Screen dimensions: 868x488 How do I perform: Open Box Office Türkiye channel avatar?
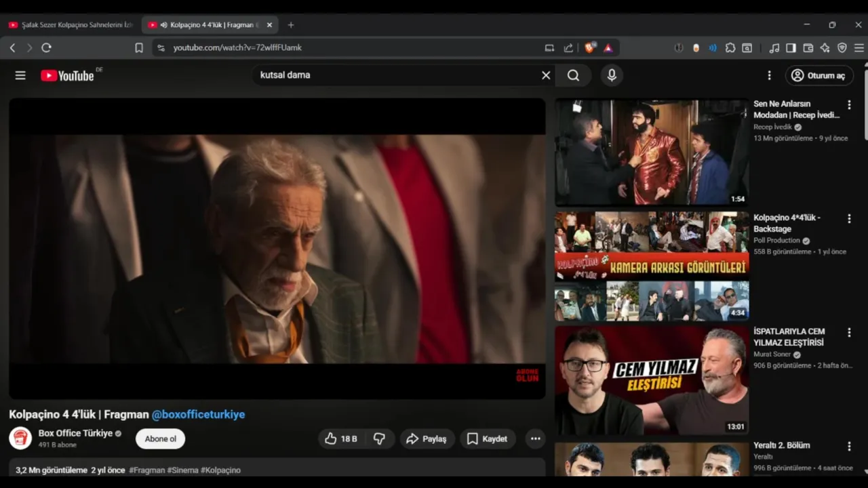coord(20,438)
